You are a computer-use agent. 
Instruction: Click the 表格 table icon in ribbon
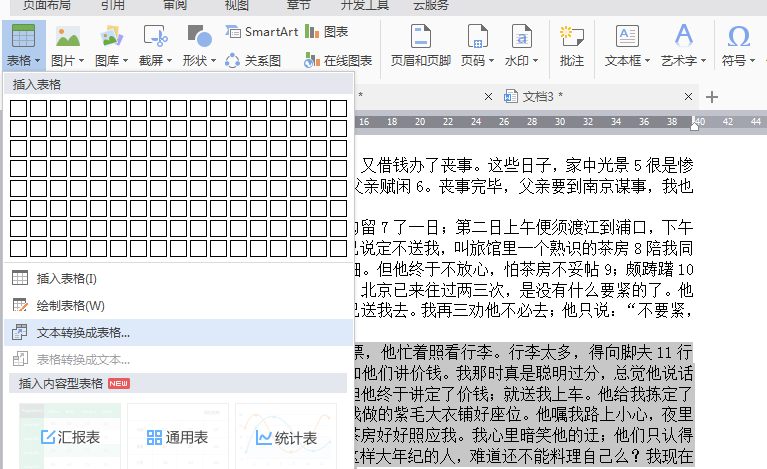[23, 36]
